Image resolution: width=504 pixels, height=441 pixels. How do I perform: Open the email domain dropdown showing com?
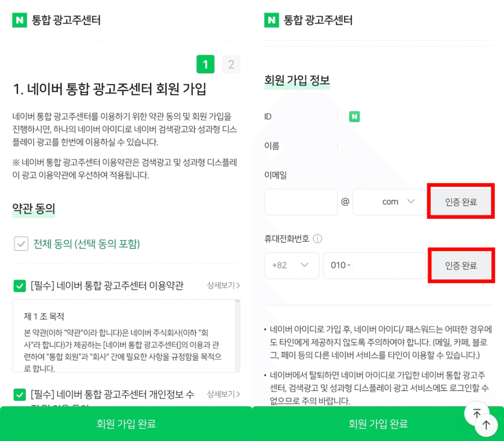click(389, 202)
